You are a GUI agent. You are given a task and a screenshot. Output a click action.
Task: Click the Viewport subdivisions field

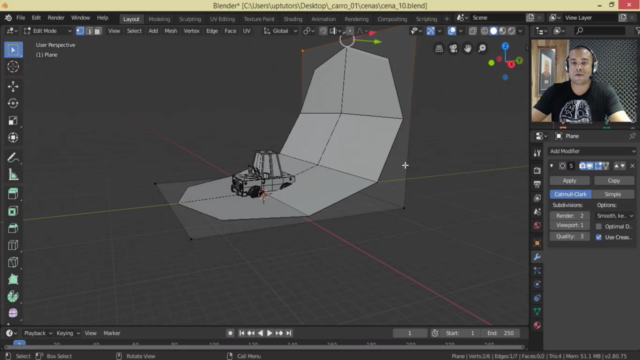(x=569, y=225)
